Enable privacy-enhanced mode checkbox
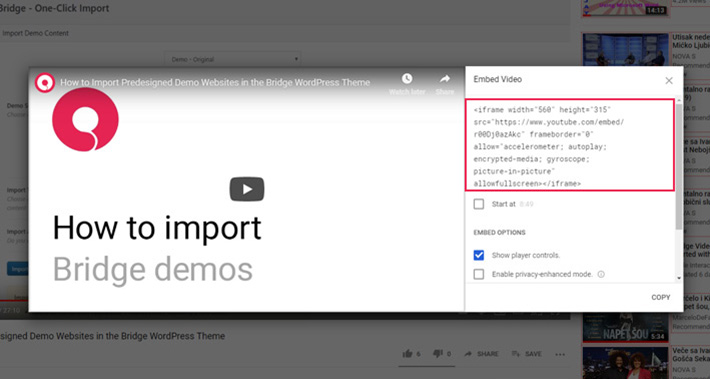The height and width of the screenshot is (379, 710). point(479,274)
